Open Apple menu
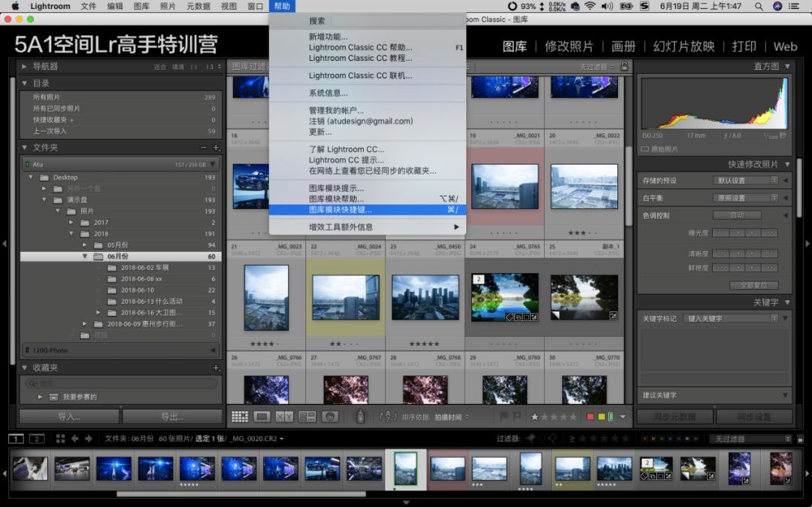 tap(15, 6)
